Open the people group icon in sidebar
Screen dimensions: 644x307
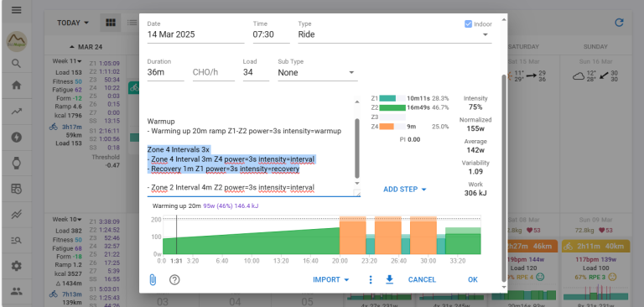click(x=17, y=292)
